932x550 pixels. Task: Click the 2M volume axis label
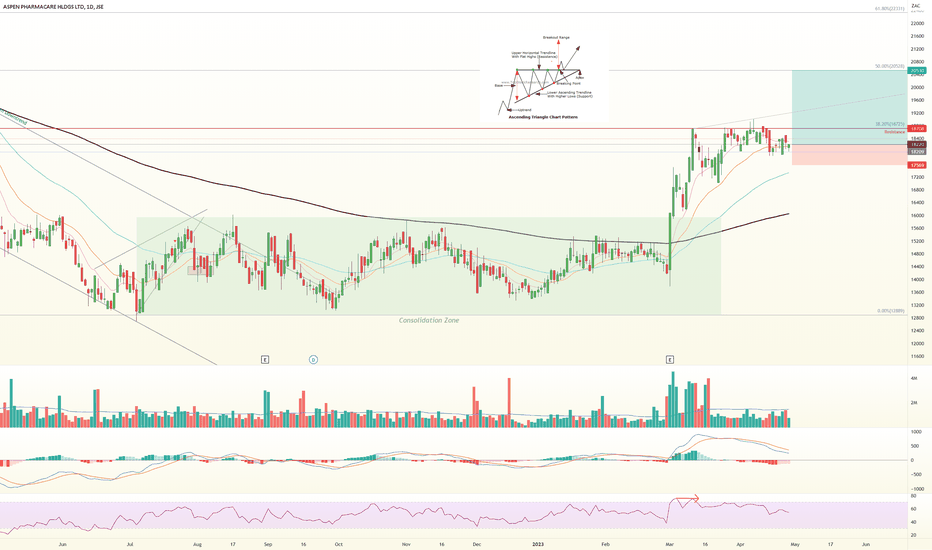point(914,403)
